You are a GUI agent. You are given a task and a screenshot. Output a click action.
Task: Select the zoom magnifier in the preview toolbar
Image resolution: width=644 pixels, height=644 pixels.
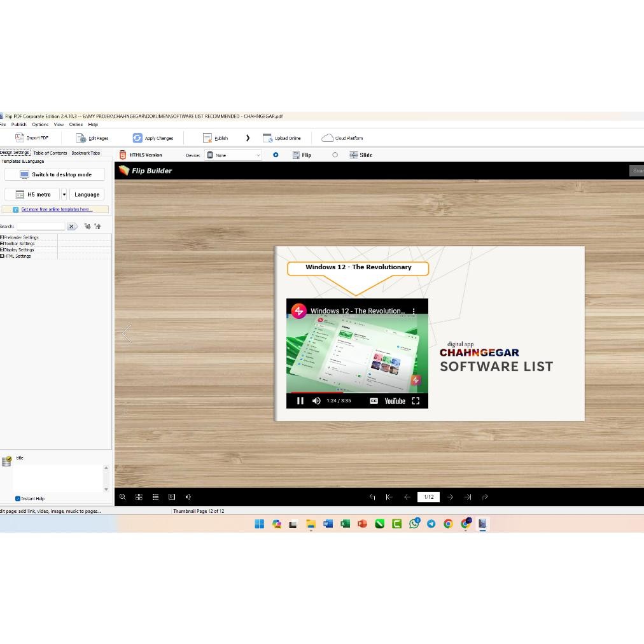(123, 497)
